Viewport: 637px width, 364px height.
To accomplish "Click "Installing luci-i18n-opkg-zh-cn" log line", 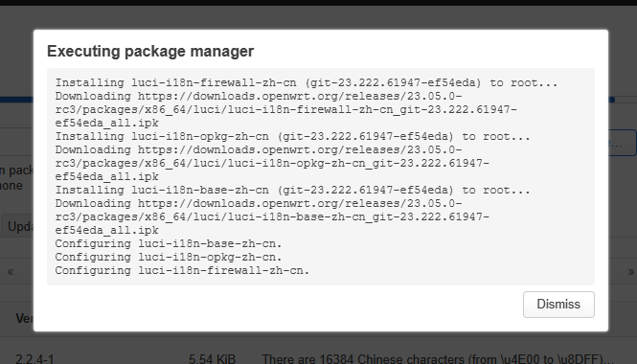I will [x=292, y=136].
